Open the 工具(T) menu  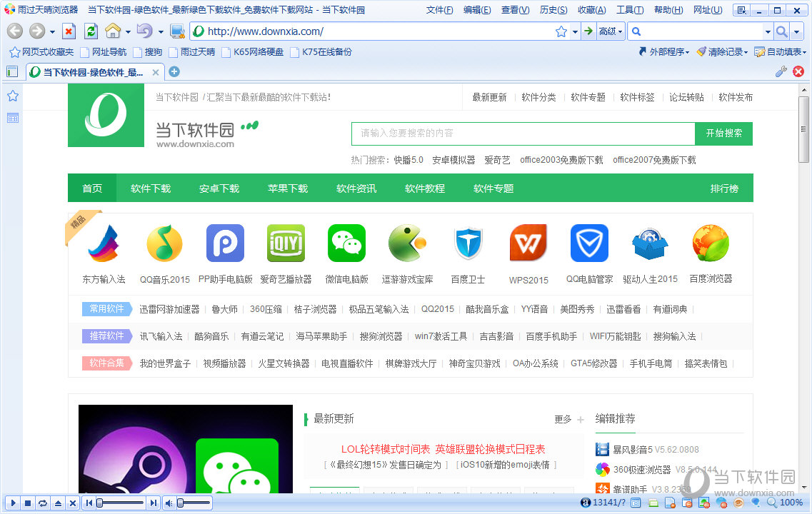(x=630, y=10)
